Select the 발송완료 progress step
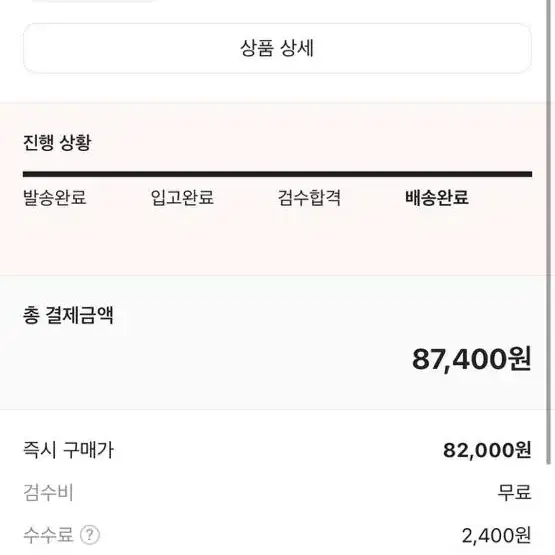Screen dimensions: 555x555 coord(55,198)
